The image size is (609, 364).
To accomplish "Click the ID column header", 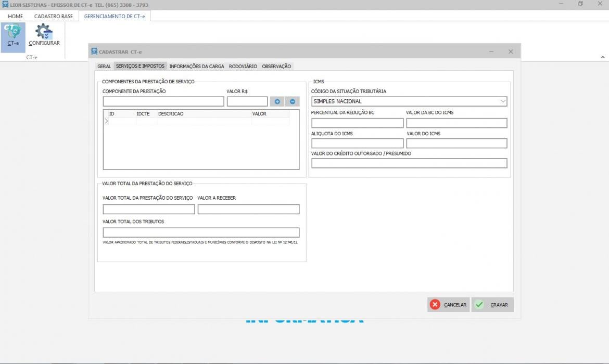I will [x=122, y=114].
